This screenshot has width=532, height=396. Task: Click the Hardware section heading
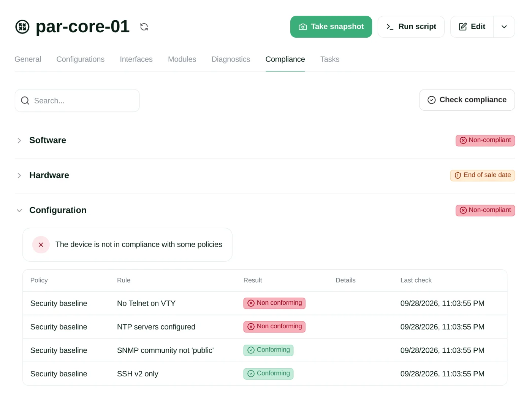tap(49, 175)
